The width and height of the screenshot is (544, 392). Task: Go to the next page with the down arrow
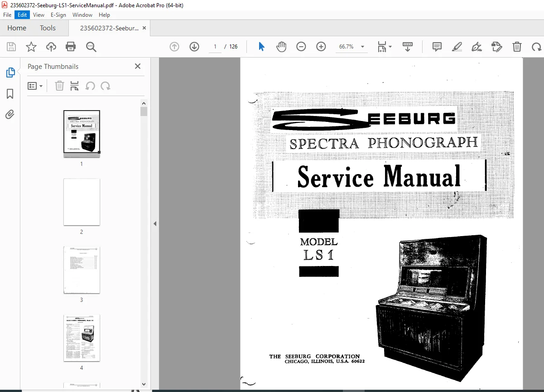point(194,47)
